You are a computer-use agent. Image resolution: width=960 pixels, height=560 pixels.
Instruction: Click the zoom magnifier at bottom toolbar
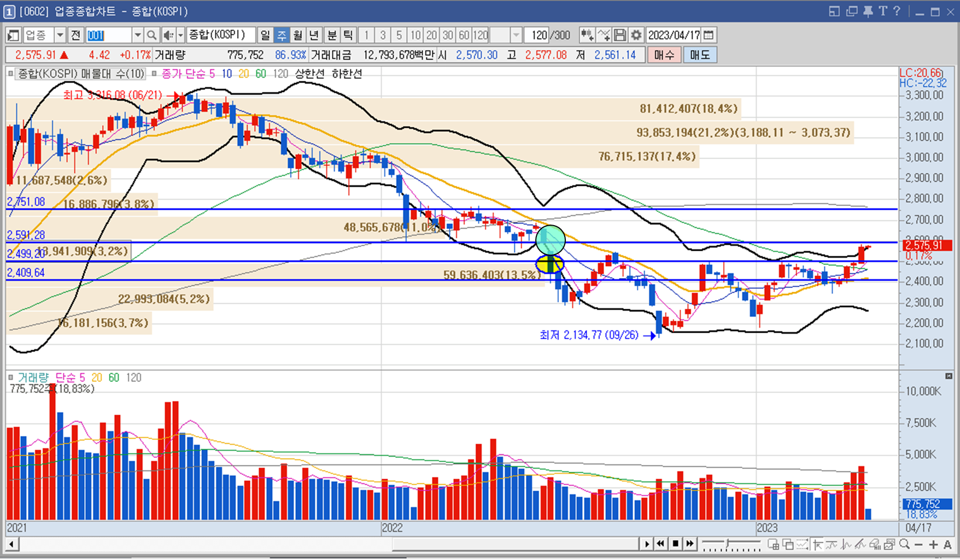coord(904,544)
